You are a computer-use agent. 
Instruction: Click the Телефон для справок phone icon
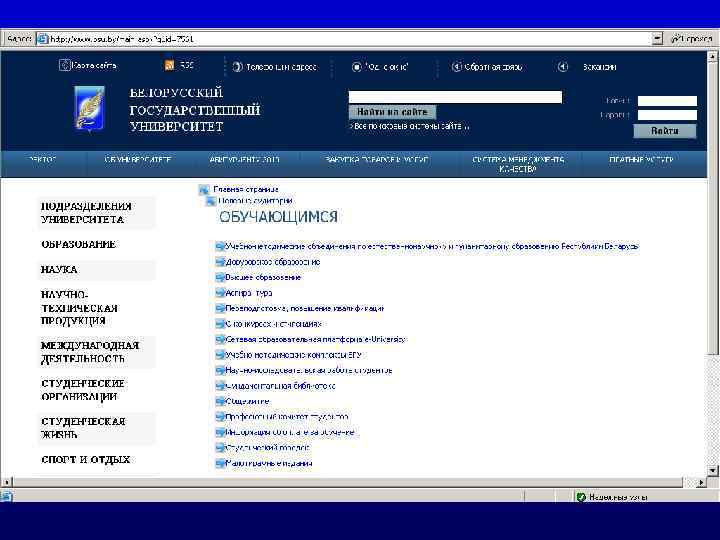point(237,67)
